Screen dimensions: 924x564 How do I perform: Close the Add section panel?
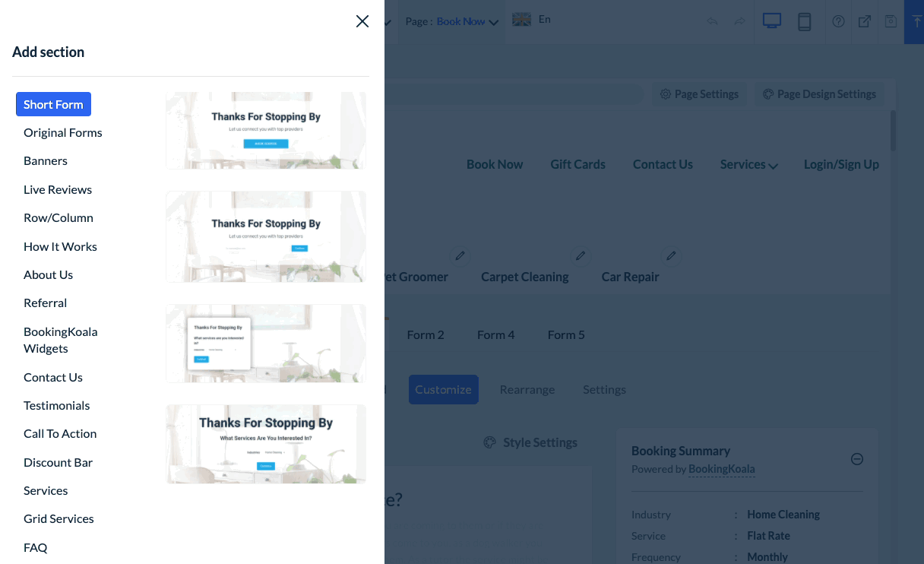point(362,21)
